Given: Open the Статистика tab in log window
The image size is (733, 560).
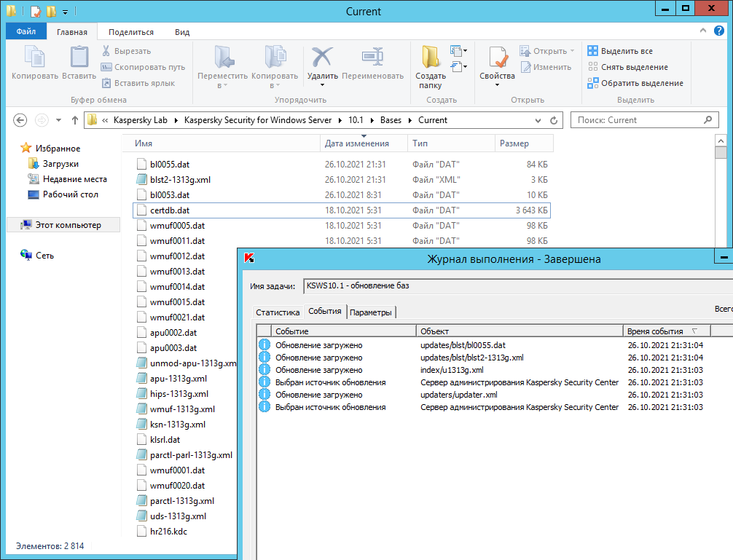Looking at the screenshot, I should (278, 312).
